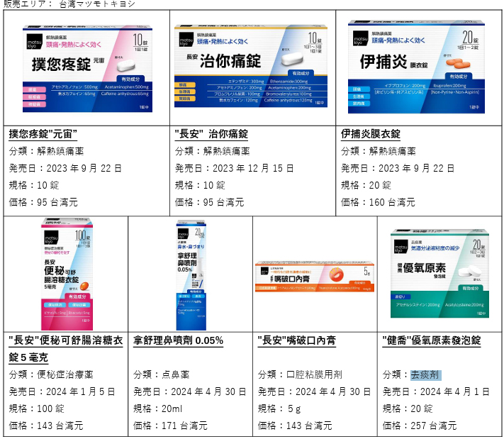The width and height of the screenshot is (504, 439).
Task: Click 規格：100 錠
Action: 36,409
